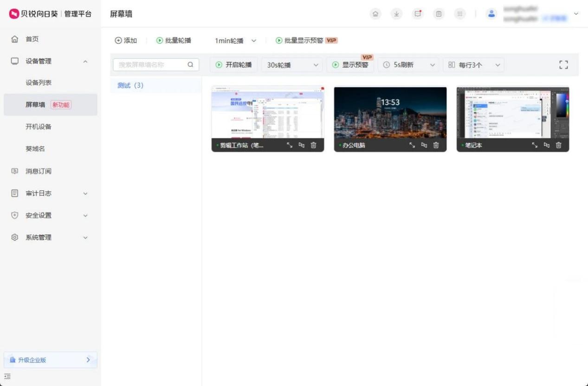Click the home icon in top header
Screen dimensions: 588x386
click(x=375, y=14)
